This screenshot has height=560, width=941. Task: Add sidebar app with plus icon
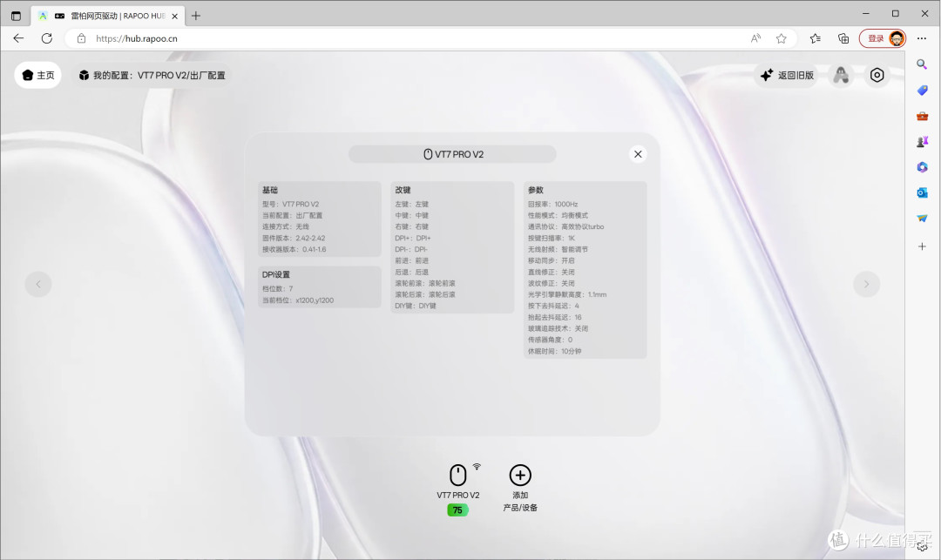(x=922, y=246)
